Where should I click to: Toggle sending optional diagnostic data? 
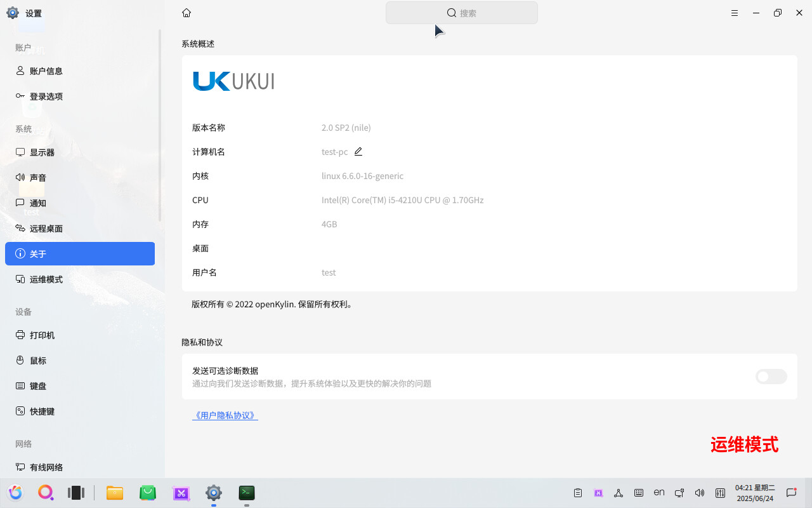pos(771,377)
